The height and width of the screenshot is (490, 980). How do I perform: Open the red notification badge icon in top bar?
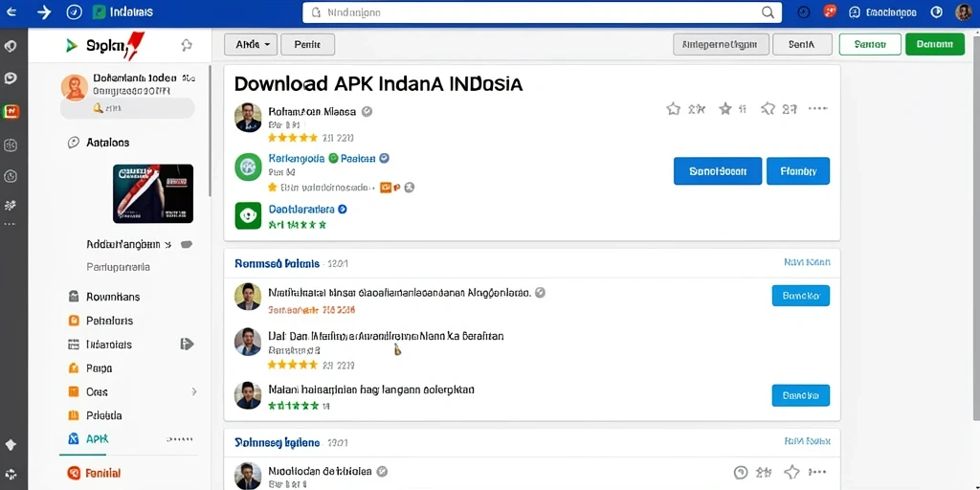830,11
